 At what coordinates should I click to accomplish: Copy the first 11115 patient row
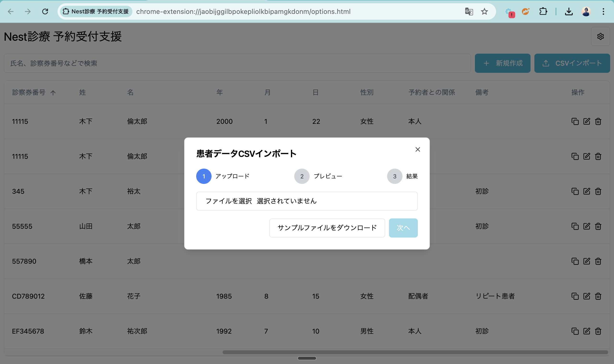click(x=575, y=121)
